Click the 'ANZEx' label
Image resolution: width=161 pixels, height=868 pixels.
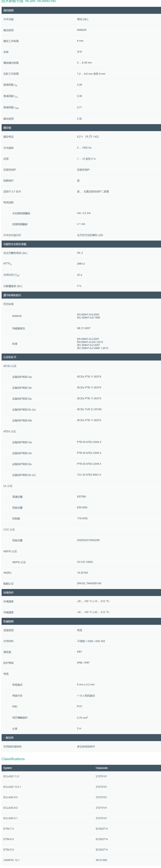(7, 573)
